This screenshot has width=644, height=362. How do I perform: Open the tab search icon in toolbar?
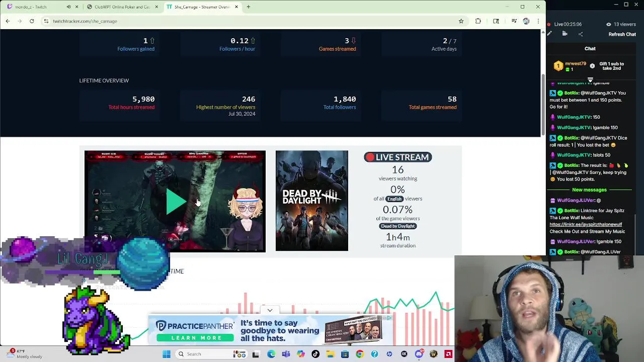496,21
